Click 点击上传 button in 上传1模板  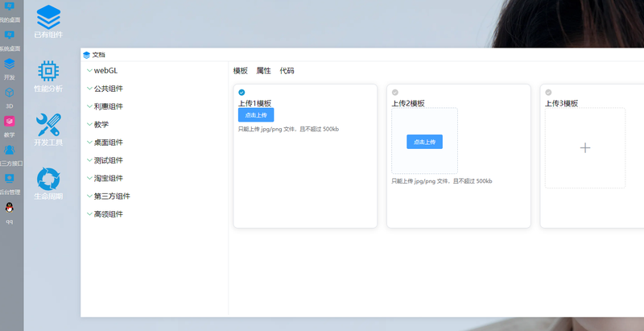256,115
